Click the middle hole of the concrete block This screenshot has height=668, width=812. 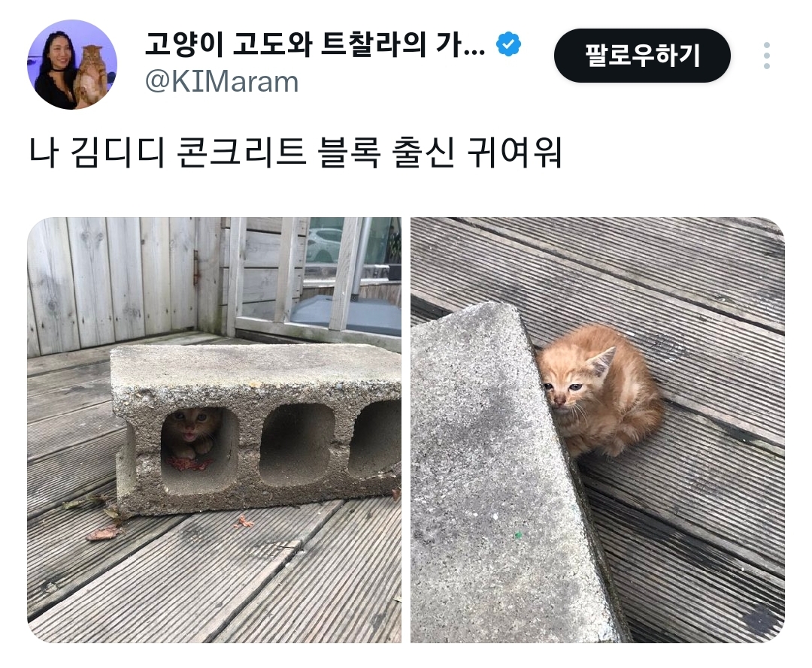click(296, 444)
